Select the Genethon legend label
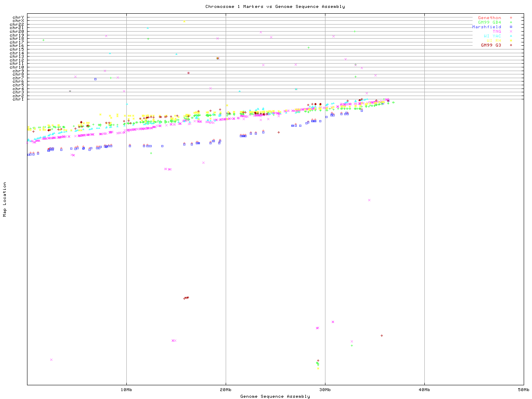 pyautogui.click(x=489, y=18)
